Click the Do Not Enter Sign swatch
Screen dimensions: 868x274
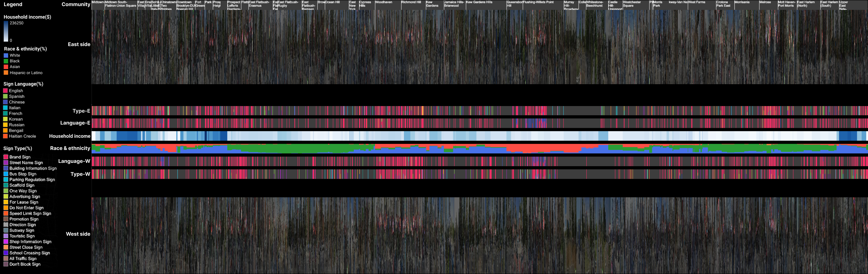6,208
